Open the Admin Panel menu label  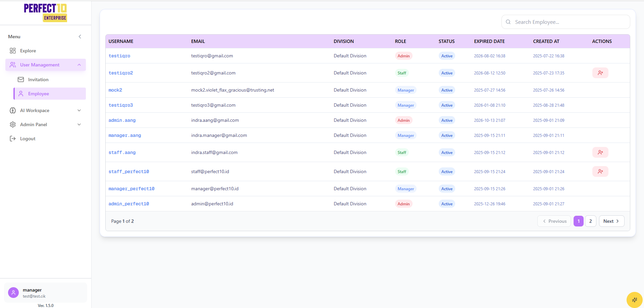[x=34, y=124]
